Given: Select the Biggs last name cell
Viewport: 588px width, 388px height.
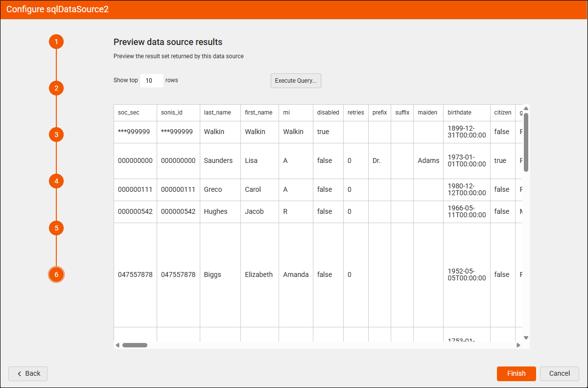Looking at the screenshot, I should point(220,275).
